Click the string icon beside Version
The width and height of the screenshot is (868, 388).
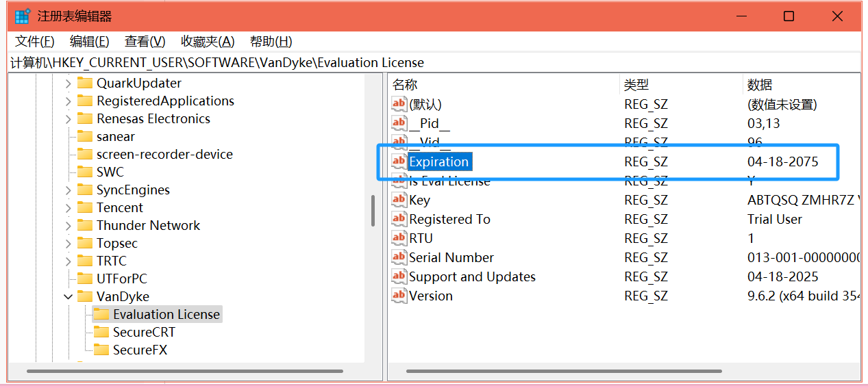click(399, 296)
